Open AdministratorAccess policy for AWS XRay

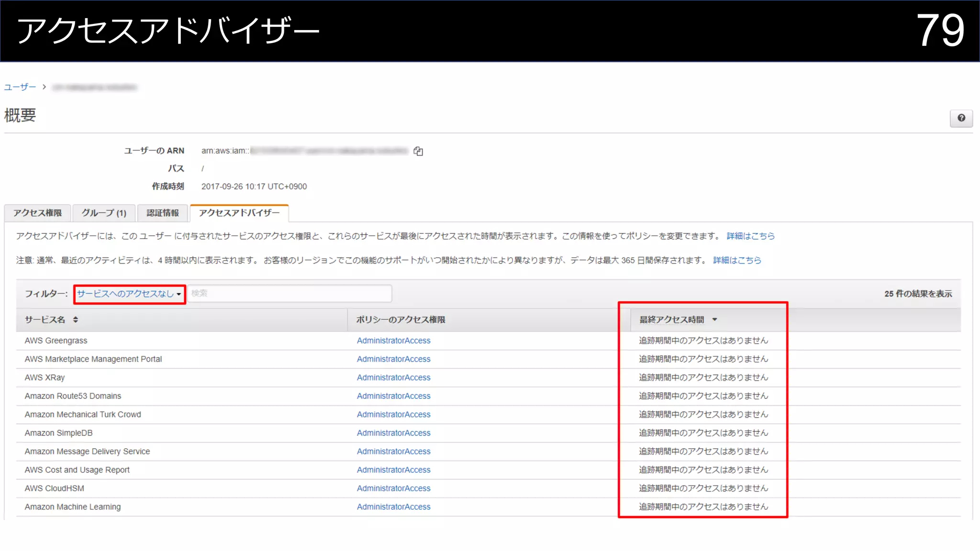pyautogui.click(x=393, y=377)
